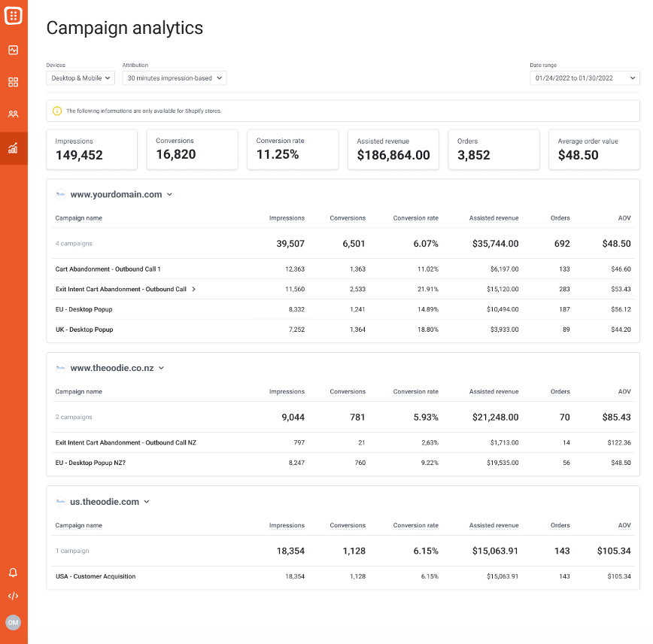The image size is (653, 644).
Task: Open USA - Customer Acquisition campaign
Action: click(96, 576)
